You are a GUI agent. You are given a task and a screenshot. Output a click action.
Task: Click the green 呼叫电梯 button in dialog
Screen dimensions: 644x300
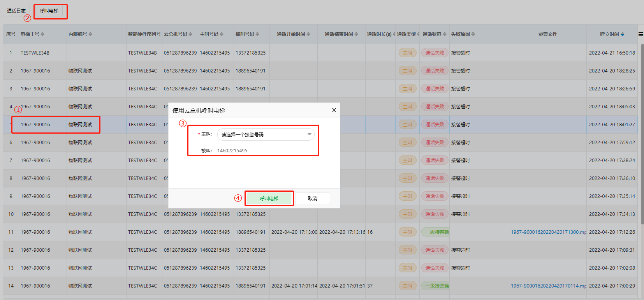pos(269,198)
